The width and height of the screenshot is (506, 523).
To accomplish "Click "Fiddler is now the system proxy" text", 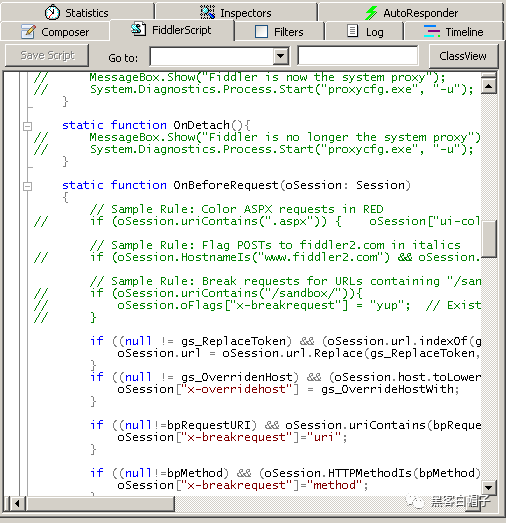I will click(x=318, y=77).
